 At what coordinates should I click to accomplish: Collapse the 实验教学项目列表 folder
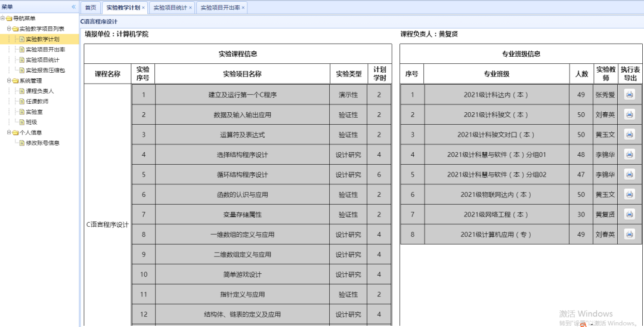[8, 29]
